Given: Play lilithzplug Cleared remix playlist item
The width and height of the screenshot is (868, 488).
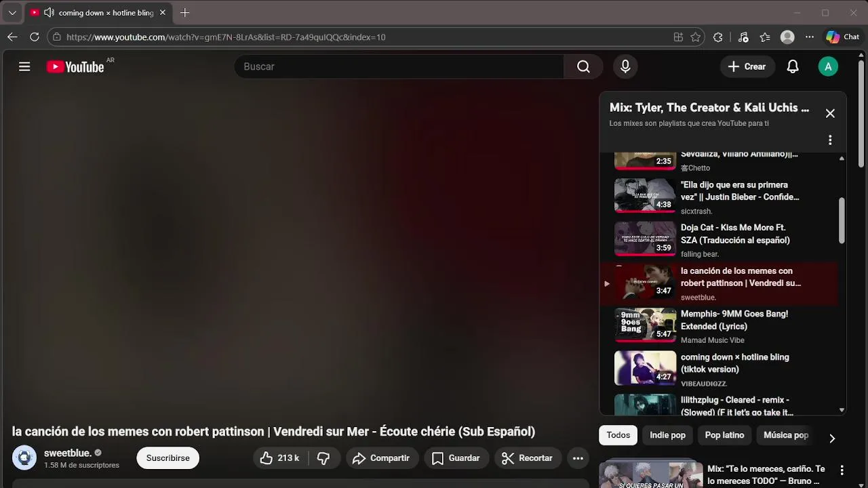Looking at the screenshot, I should pos(719,405).
